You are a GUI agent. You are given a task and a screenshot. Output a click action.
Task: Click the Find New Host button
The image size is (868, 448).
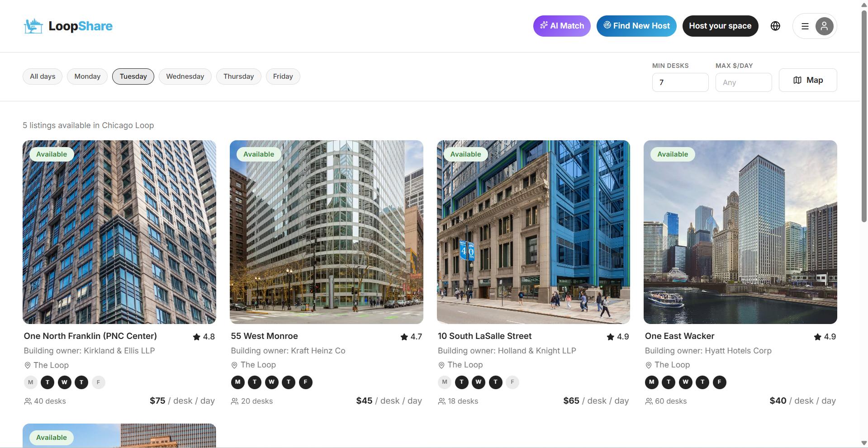pyautogui.click(x=636, y=26)
